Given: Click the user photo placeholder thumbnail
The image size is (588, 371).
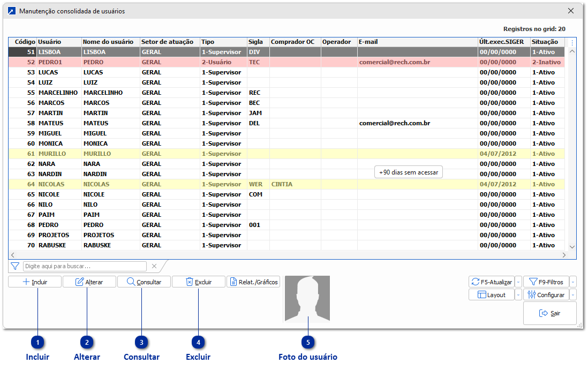Looking at the screenshot, I should [x=307, y=298].
